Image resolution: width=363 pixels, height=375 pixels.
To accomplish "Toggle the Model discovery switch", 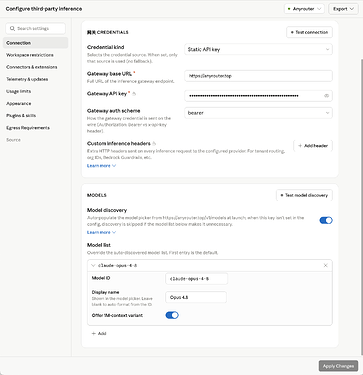I will 326,220.
